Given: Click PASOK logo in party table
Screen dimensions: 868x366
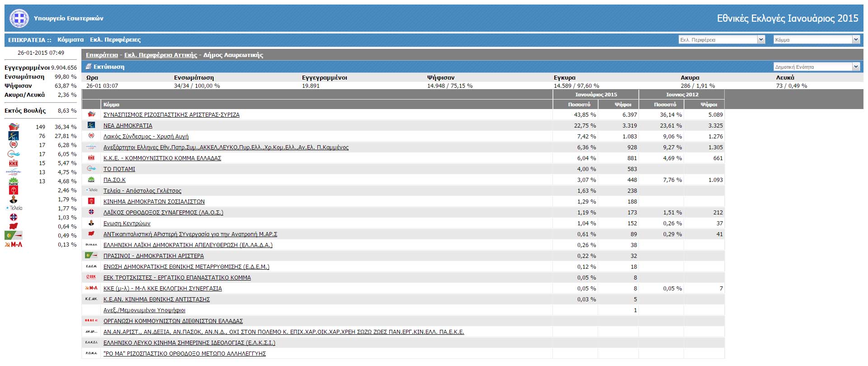Looking at the screenshot, I should pos(91,180).
